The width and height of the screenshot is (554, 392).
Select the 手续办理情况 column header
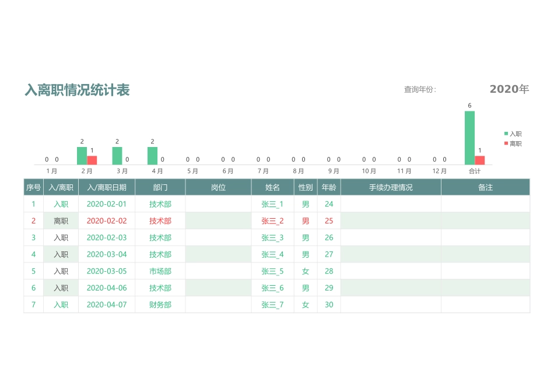pos(390,187)
